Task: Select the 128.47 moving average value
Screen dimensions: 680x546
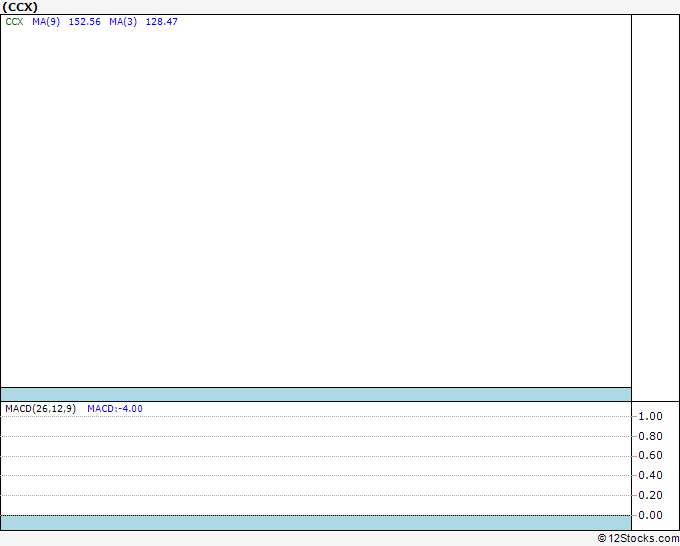Action: click(162, 22)
